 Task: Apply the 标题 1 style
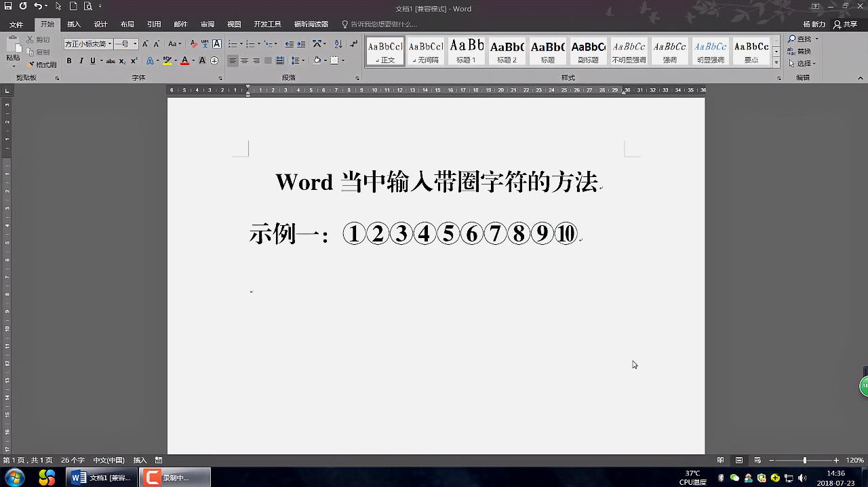[x=466, y=49]
